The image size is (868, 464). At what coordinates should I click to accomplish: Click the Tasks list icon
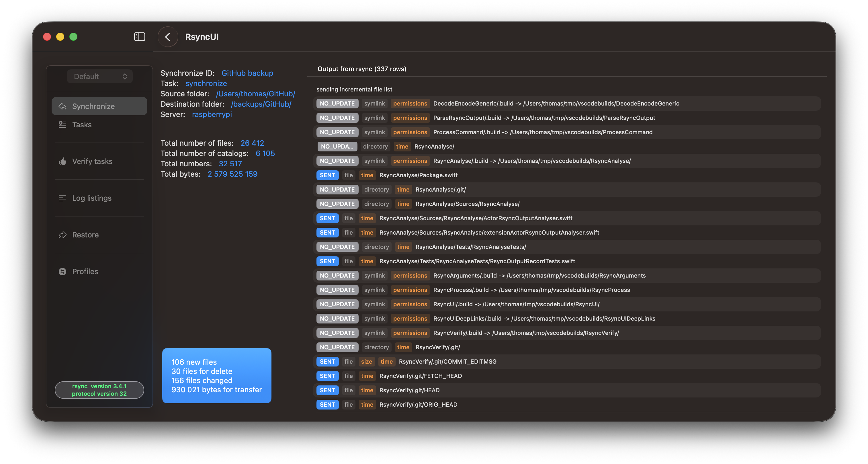point(62,125)
